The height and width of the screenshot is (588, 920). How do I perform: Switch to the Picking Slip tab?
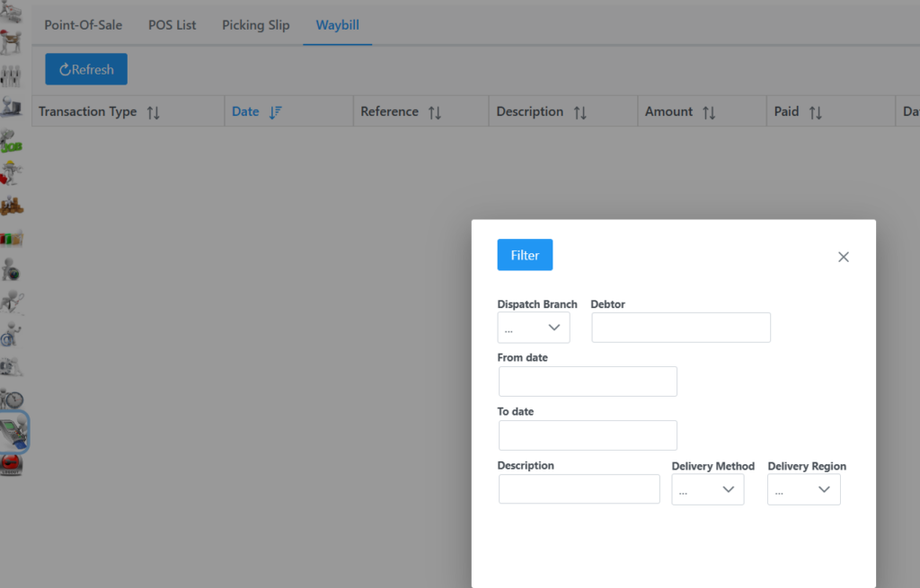(x=256, y=25)
